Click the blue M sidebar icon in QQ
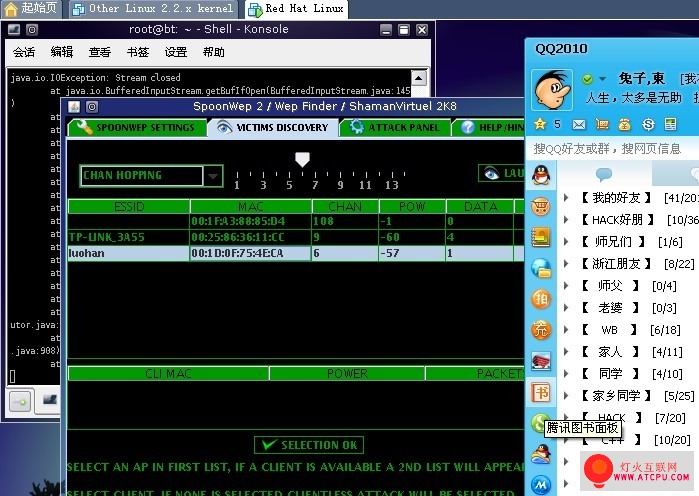Screen dimensions: 699x496 point(541,485)
